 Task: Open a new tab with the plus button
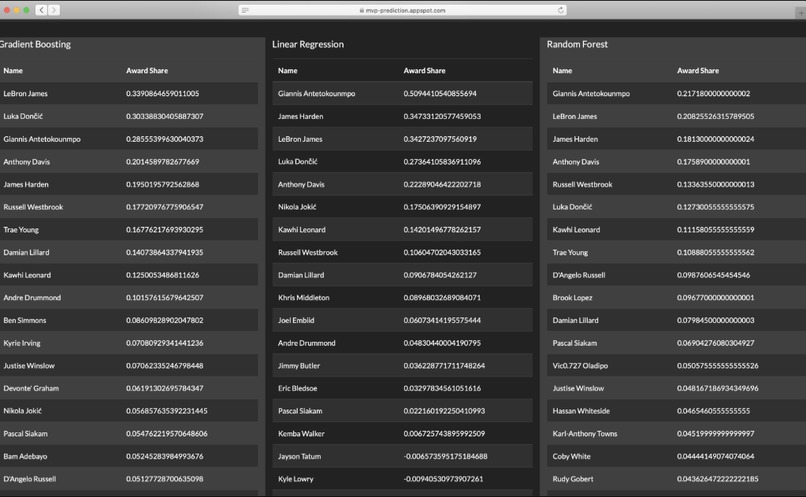[800, 13]
